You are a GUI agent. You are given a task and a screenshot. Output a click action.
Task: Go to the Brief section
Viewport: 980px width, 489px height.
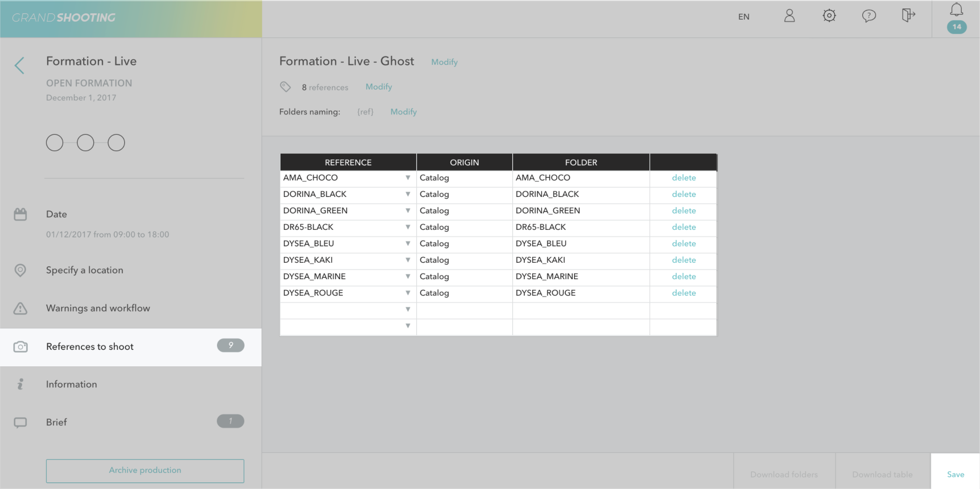[56, 422]
